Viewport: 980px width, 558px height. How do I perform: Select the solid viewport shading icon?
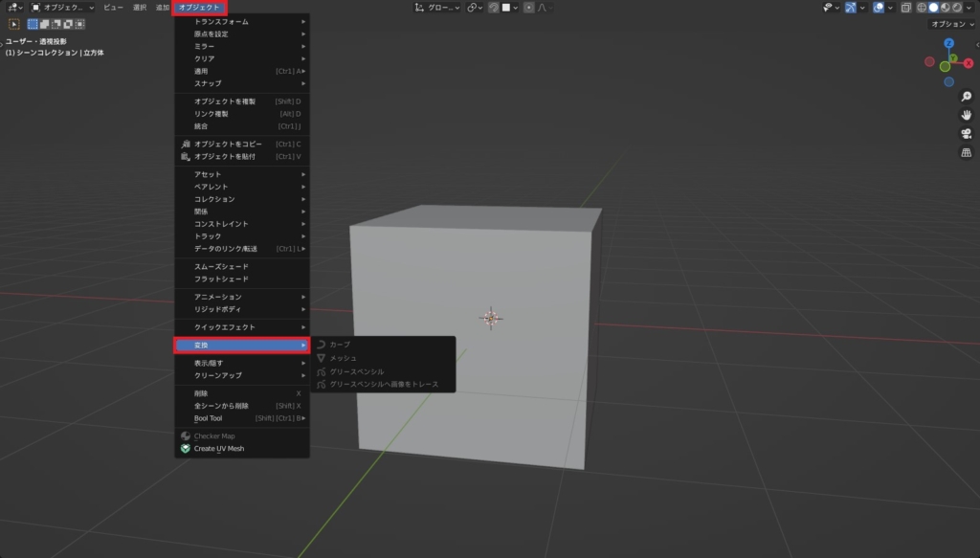(x=933, y=8)
